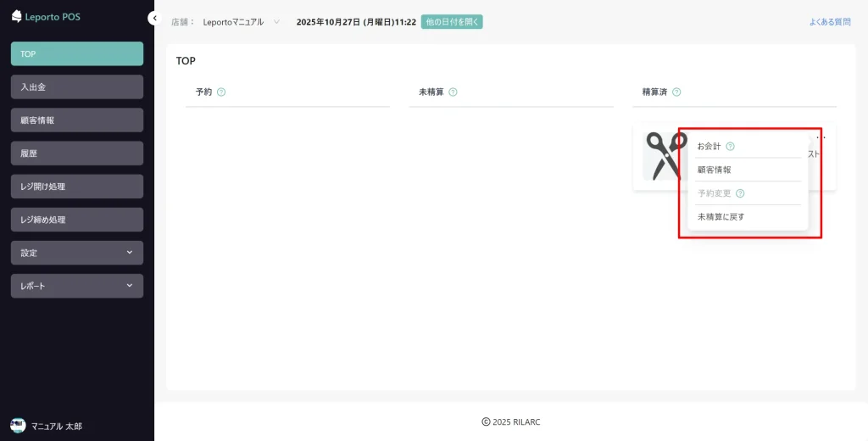This screenshot has height=441, width=868.
Task: Expand the レポート sidebar menu
Action: [x=77, y=286]
